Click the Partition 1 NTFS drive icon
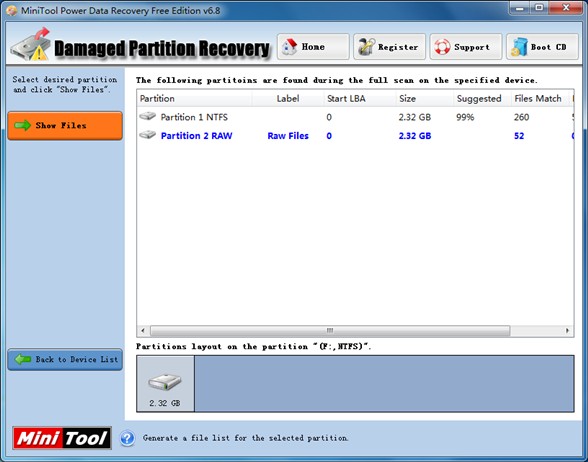 [x=147, y=116]
